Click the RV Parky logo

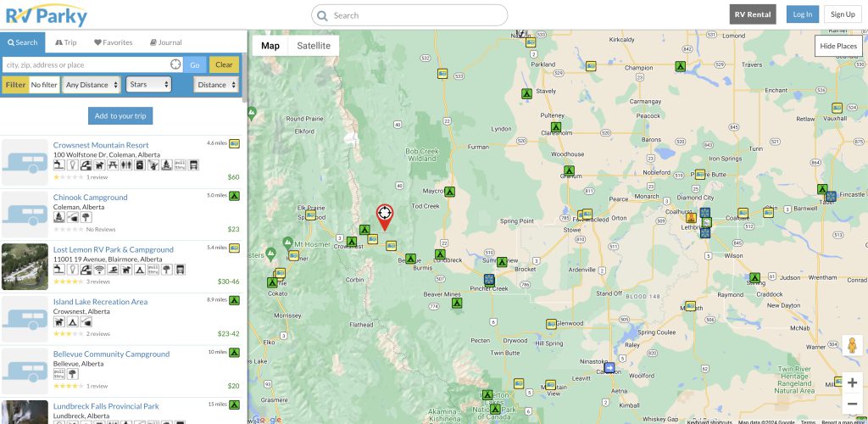click(46, 14)
